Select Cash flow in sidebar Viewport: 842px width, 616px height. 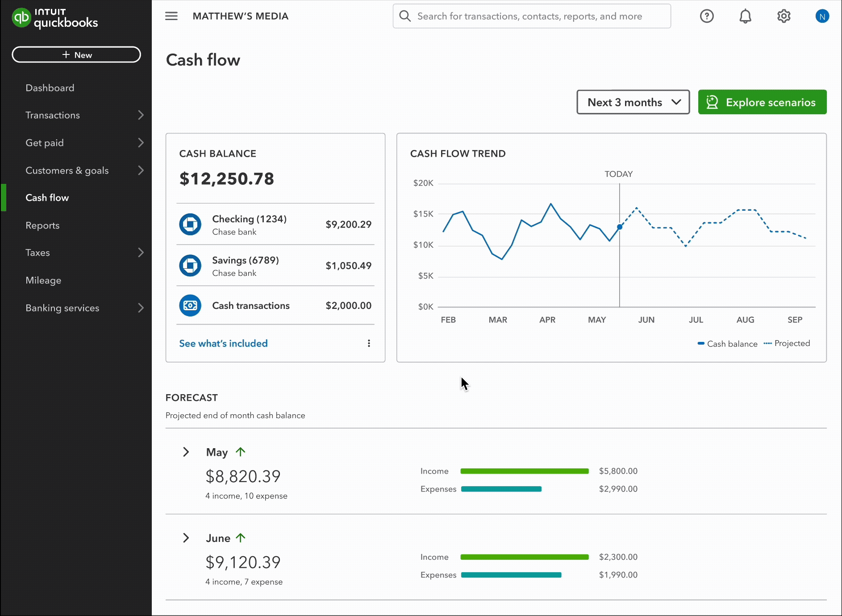[47, 198]
